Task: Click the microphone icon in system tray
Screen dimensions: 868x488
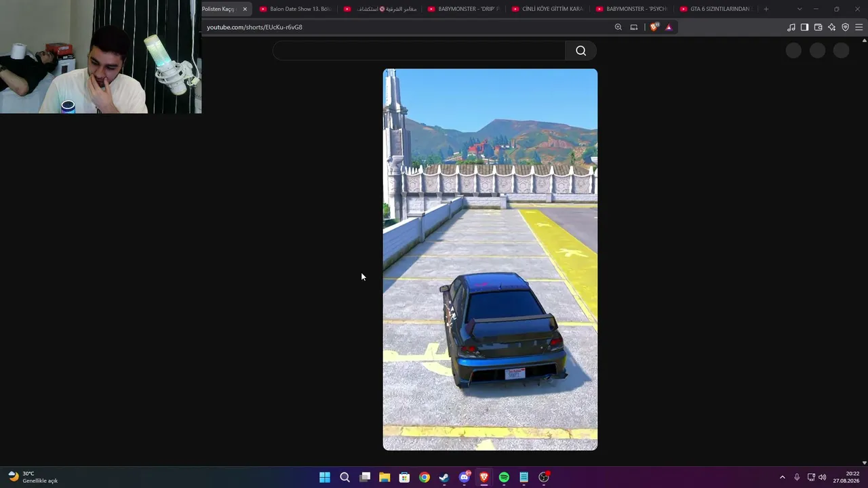Action: coord(797,477)
